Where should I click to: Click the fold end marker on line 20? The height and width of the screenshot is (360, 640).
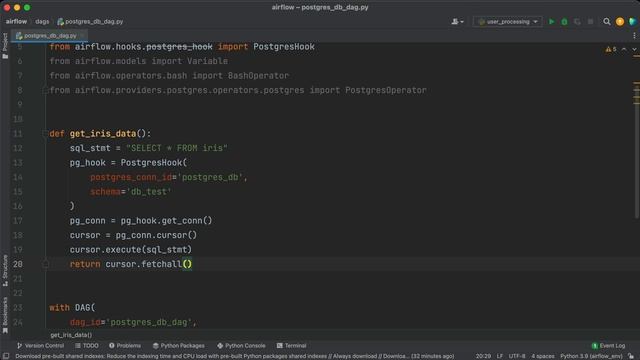(45, 264)
